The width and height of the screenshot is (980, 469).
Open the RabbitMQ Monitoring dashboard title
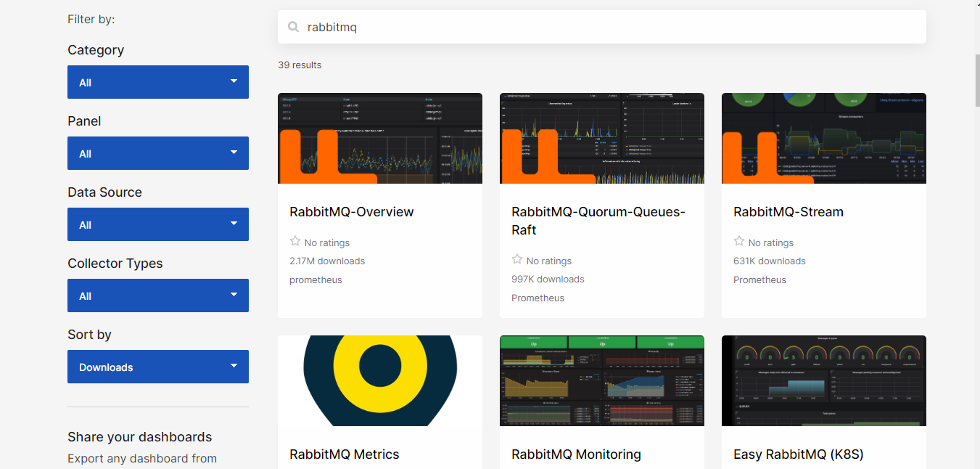[577, 454]
